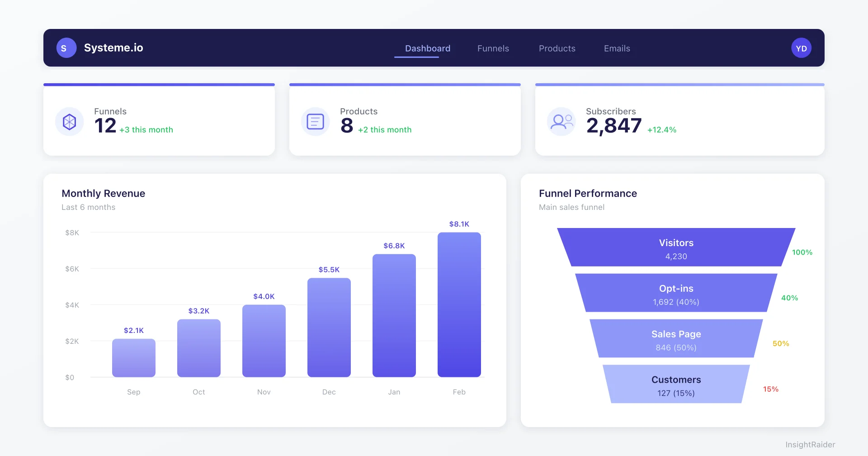The image size is (868, 456).
Task: Click the Products document icon
Action: 315,121
